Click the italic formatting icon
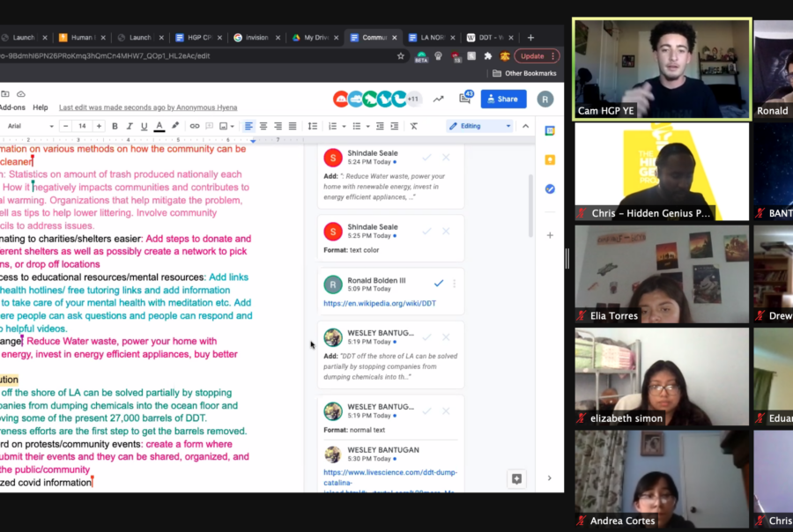The image size is (793, 532). [x=130, y=126]
